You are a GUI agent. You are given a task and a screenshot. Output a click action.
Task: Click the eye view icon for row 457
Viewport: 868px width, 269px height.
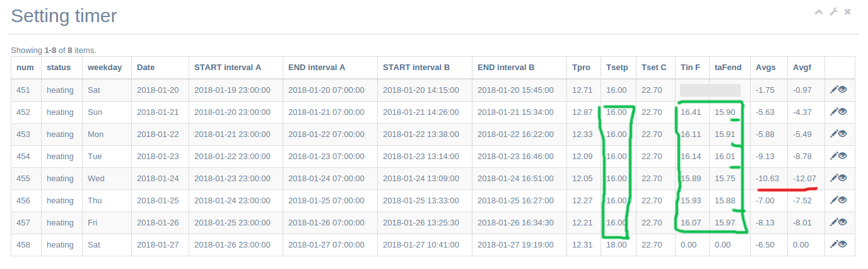(x=843, y=222)
